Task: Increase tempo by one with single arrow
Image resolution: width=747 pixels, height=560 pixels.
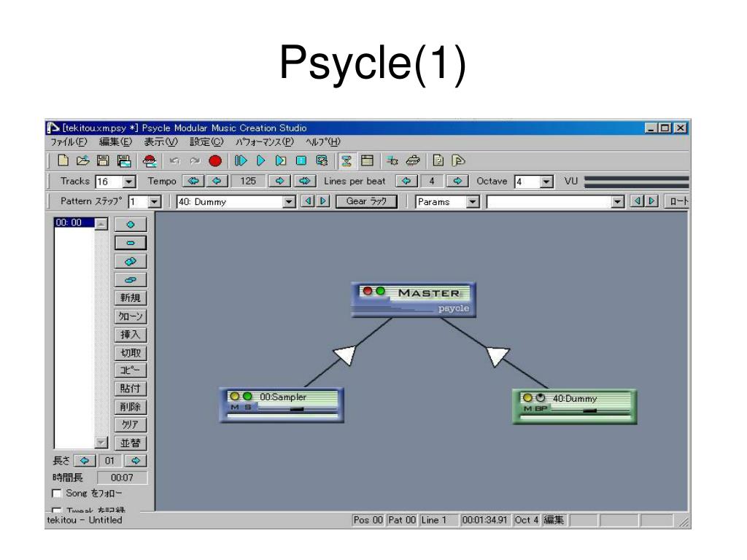Action: 279,181
